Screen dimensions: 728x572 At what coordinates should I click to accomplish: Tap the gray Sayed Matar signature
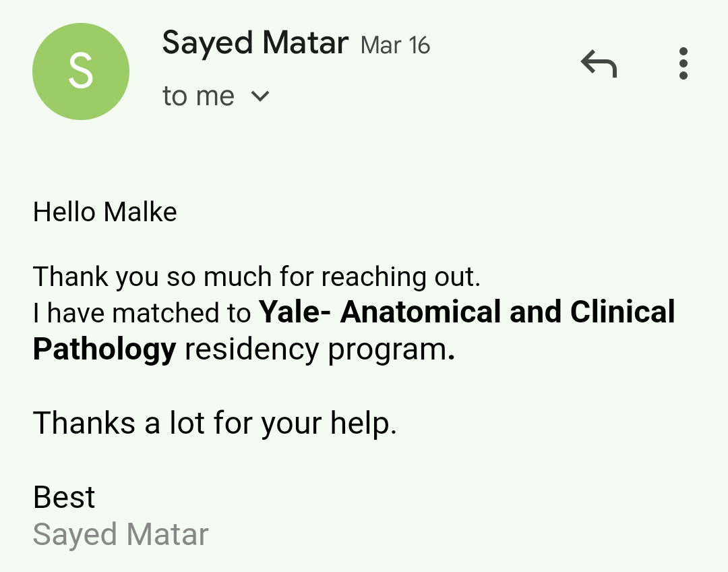pyautogui.click(x=121, y=534)
